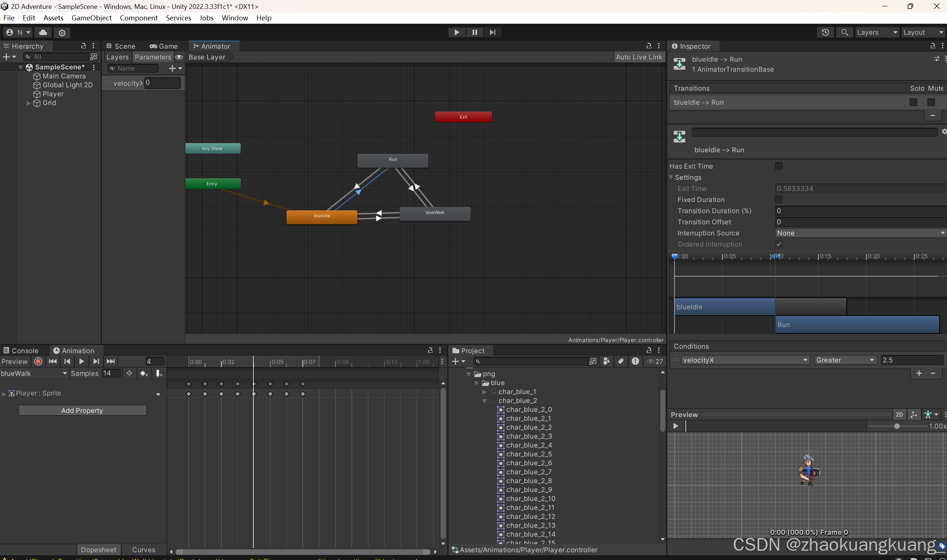Click the animation record button
This screenshot has height=560, width=947.
pyautogui.click(x=38, y=361)
